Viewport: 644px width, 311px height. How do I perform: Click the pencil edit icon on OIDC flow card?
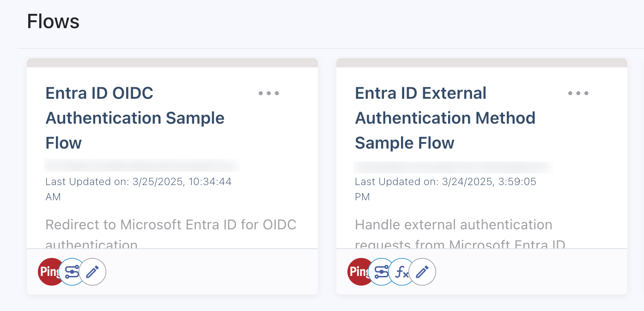coord(93,272)
